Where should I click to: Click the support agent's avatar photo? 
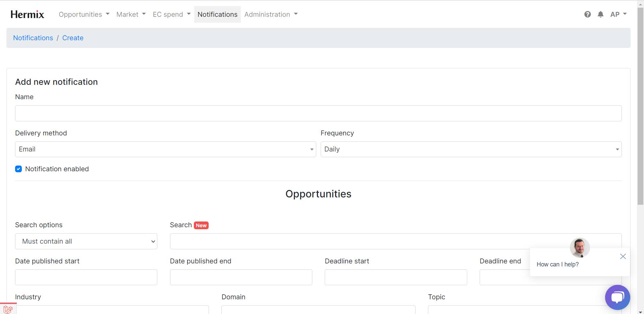click(x=580, y=248)
